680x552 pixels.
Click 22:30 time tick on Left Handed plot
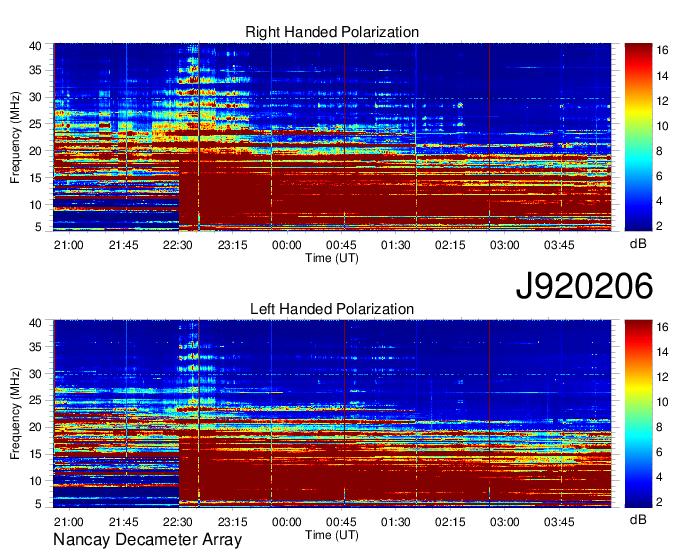178,522
